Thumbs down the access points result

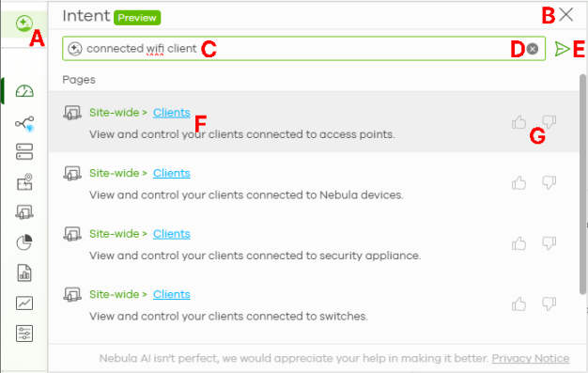click(x=549, y=122)
